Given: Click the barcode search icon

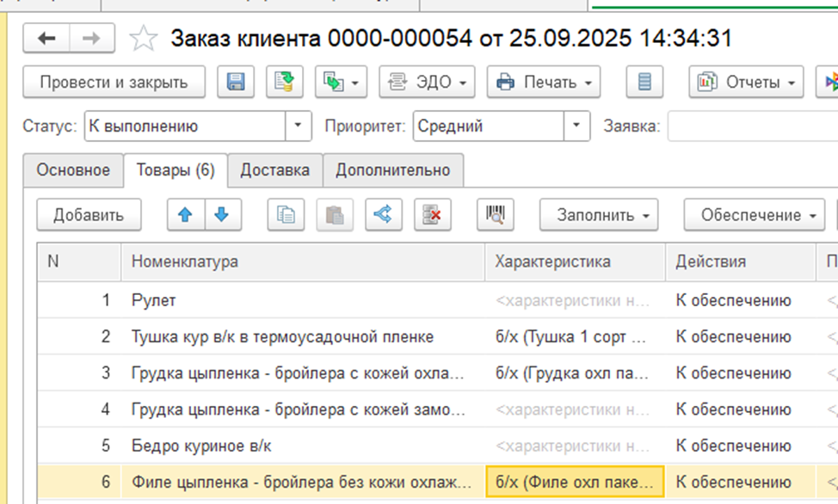Looking at the screenshot, I should 496,215.
